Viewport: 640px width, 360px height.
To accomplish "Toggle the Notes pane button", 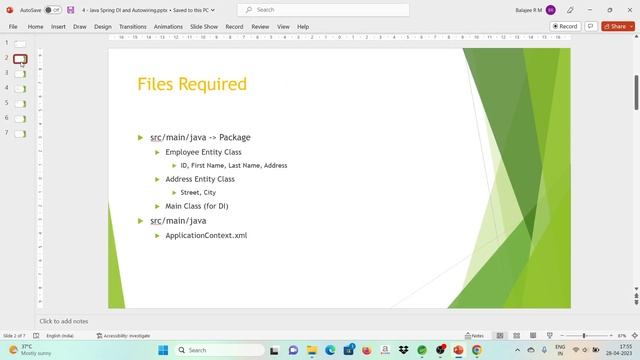I will [474, 336].
